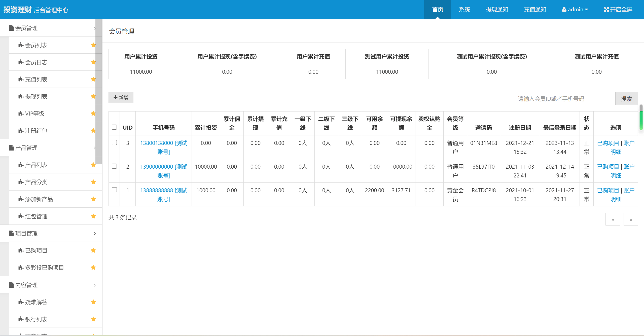
Task: Click the star icon next to VIP等级
Action: click(x=93, y=114)
